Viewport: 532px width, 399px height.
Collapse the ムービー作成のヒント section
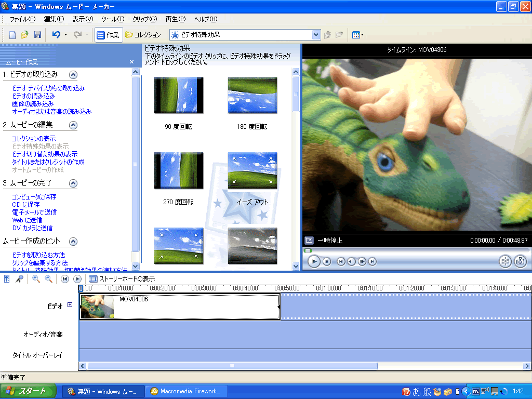tap(73, 242)
